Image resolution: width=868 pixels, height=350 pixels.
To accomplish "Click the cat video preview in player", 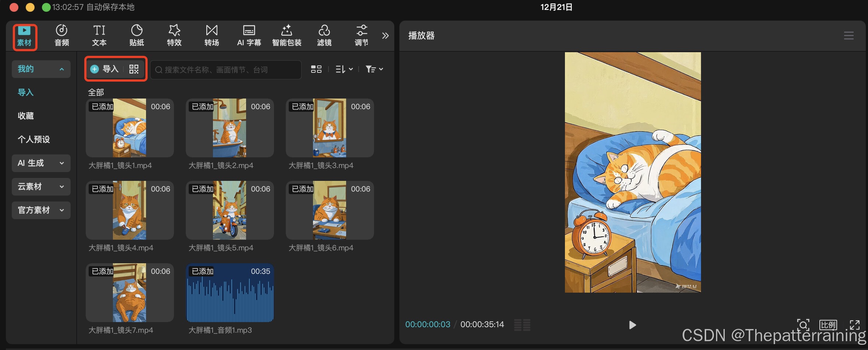I will tap(633, 172).
